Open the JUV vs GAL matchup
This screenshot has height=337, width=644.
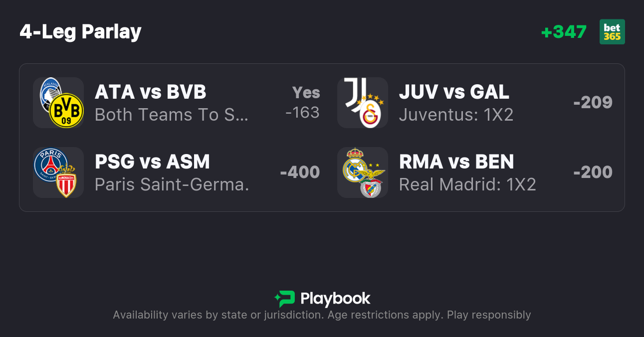point(454,92)
